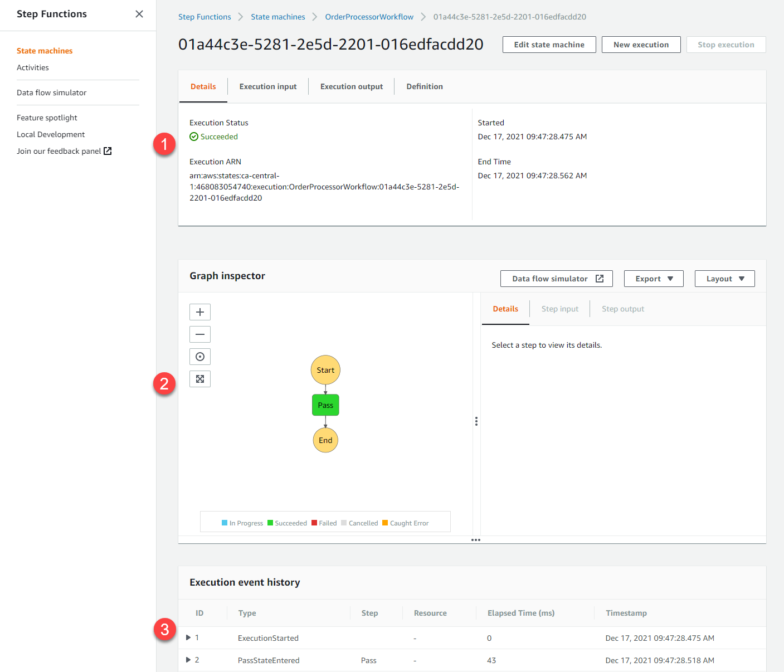Click the external link icon beside feedback panel
The image size is (784, 672).
pos(108,151)
